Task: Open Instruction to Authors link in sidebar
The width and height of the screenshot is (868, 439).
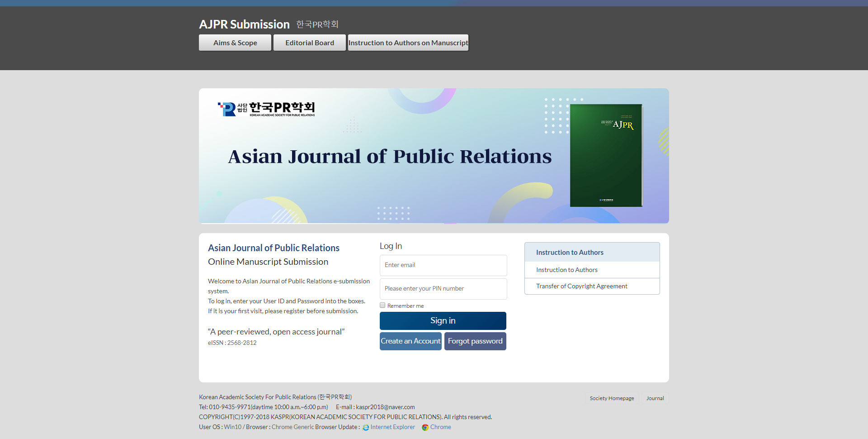Action: click(x=592, y=270)
